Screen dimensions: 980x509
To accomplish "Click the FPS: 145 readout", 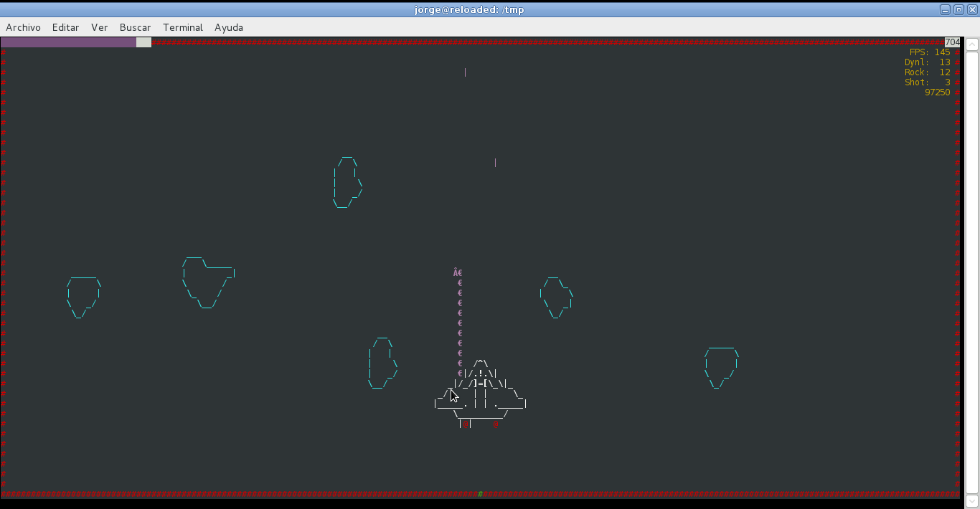I will 930,52.
